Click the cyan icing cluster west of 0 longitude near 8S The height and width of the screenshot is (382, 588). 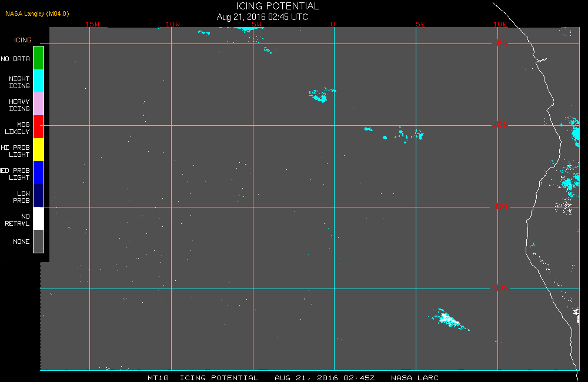point(322,95)
